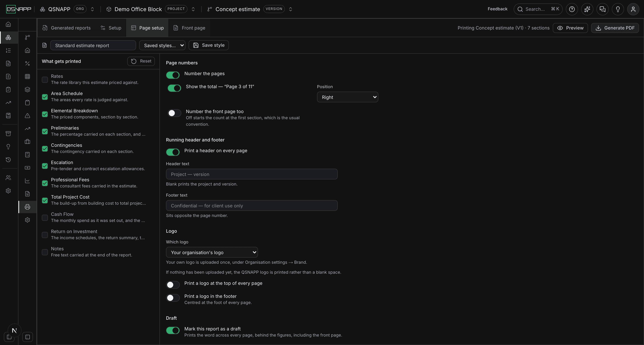Toggle off Number the pages switch
The height and width of the screenshot is (345, 644).
[x=173, y=75]
